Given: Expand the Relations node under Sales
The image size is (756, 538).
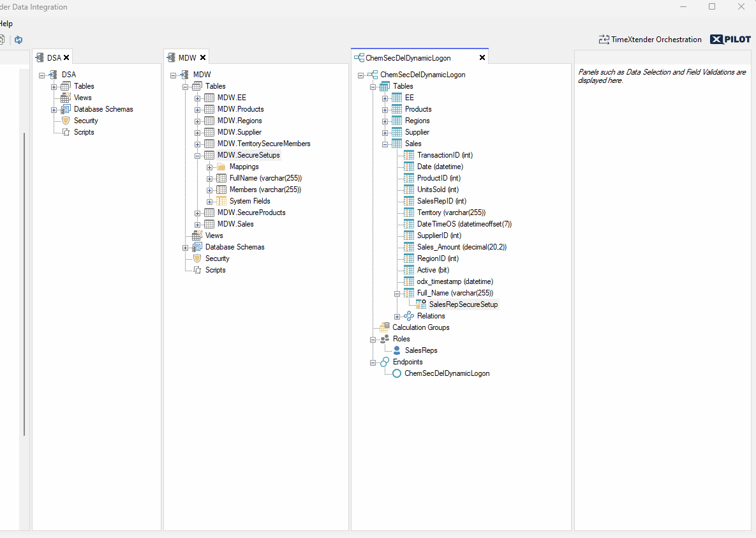Looking at the screenshot, I should click(x=397, y=317).
